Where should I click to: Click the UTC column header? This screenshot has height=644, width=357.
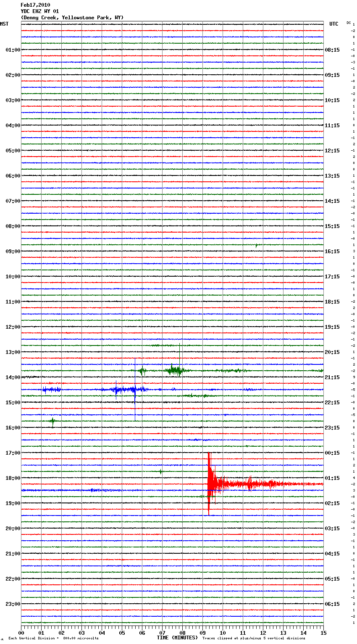click(334, 24)
